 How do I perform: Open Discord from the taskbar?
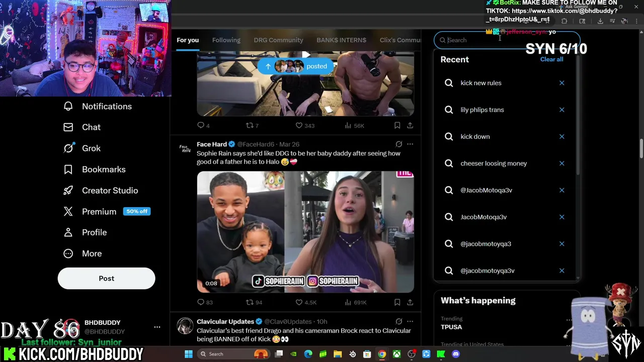pos(456,354)
